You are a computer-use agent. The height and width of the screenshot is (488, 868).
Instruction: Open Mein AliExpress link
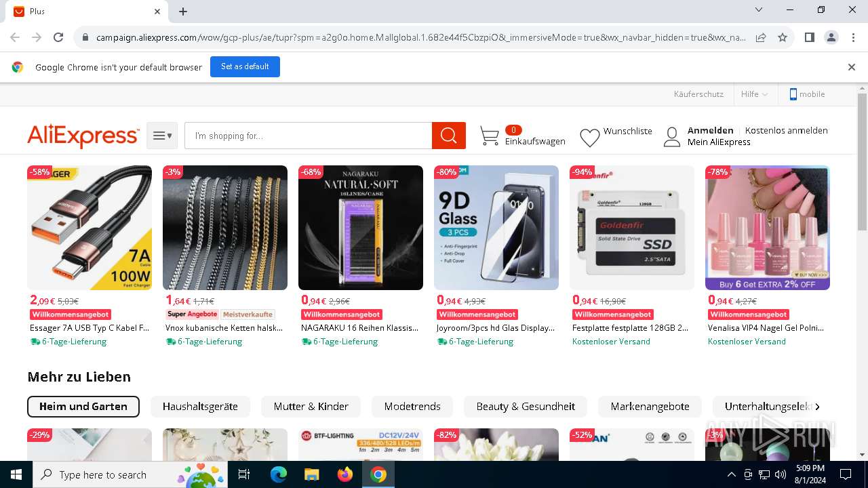(719, 142)
